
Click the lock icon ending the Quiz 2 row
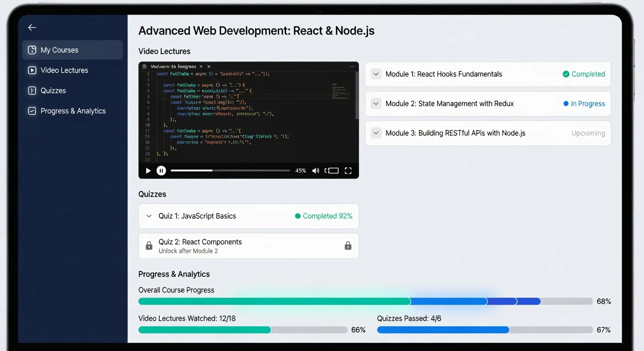coord(348,246)
